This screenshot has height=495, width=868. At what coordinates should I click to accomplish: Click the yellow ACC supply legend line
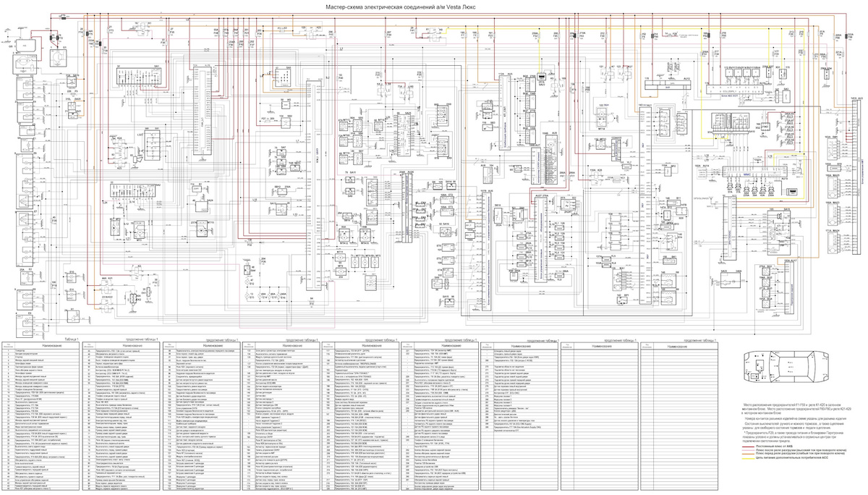coord(748,458)
